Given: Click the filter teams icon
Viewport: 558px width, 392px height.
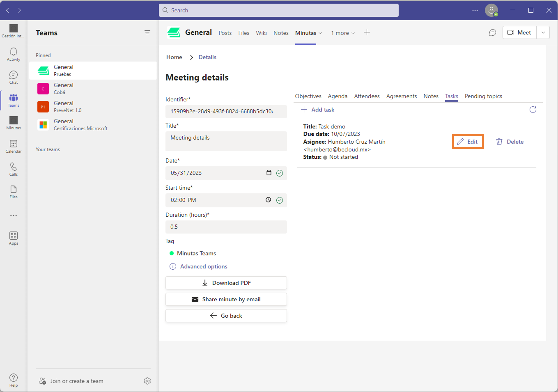Looking at the screenshot, I should pyautogui.click(x=147, y=32).
